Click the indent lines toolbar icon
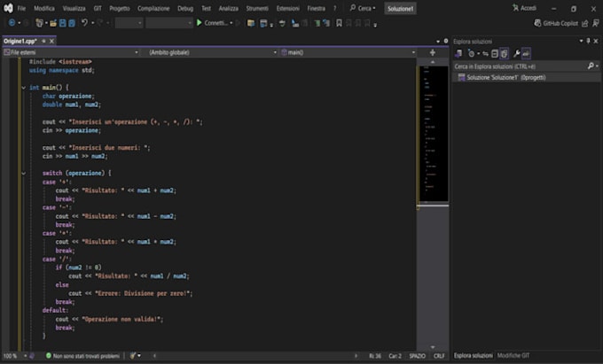 click(x=317, y=23)
